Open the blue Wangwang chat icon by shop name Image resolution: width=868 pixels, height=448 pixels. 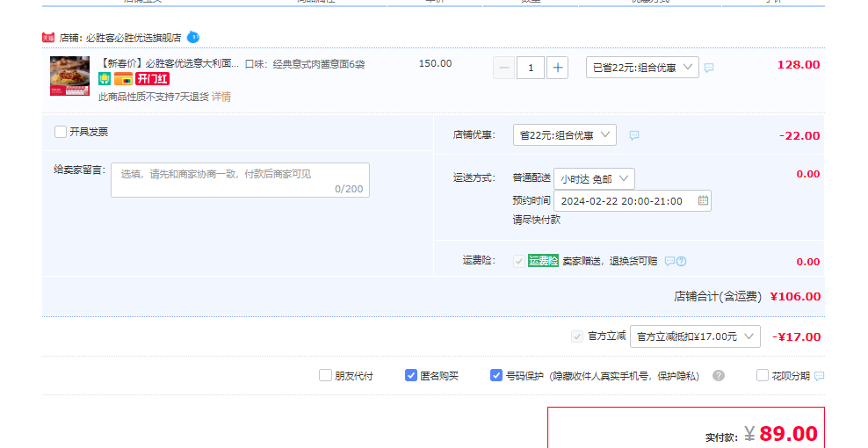(193, 37)
